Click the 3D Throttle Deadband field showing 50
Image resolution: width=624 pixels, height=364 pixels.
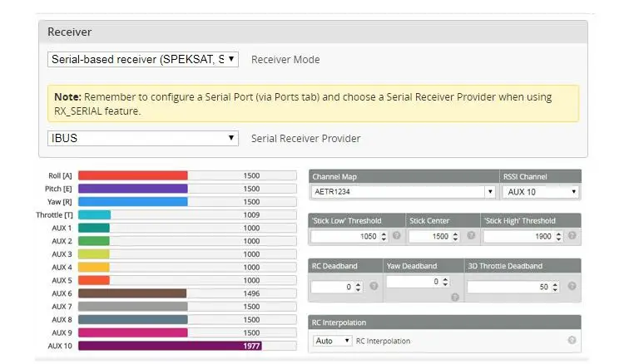(513, 287)
